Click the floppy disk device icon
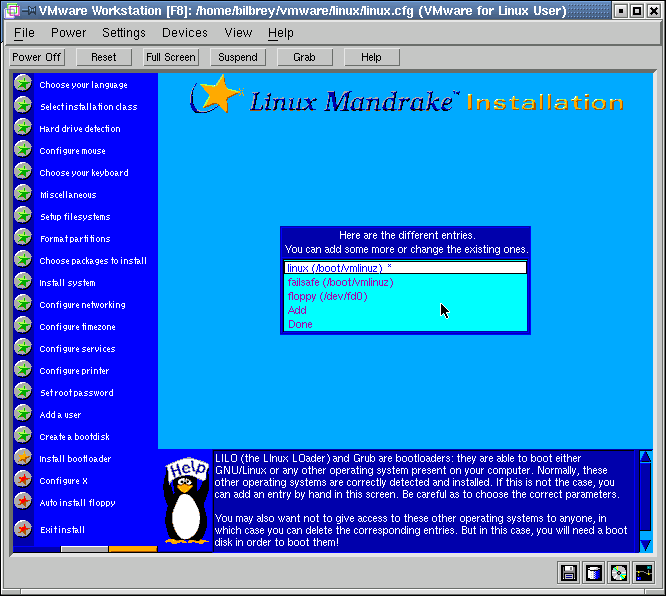This screenshot has width=666, height=596. (x=569, y=573)
